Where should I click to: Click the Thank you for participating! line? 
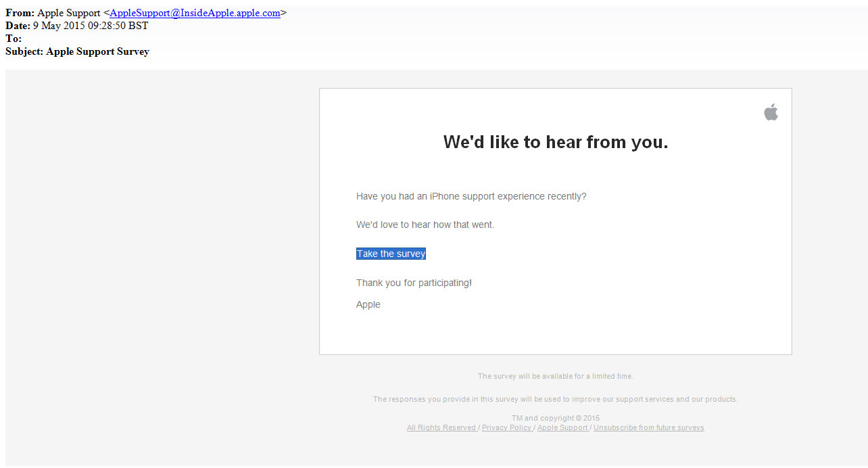[x=414, y=283]
